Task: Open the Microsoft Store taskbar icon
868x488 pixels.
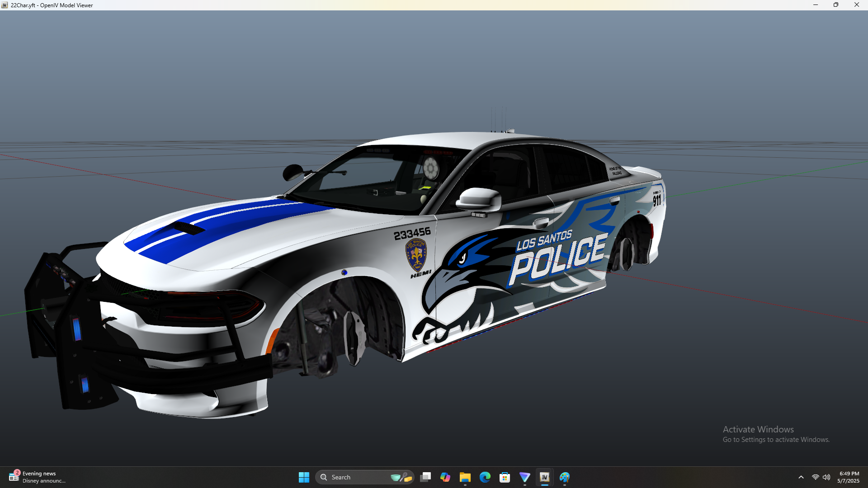Action: pyautogui.click(x=505, y=477)
